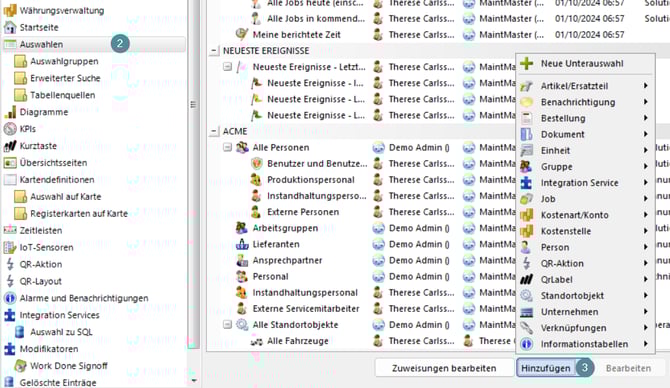This screenshot has width=670, height=388.
Task: Click the green plus Neue Unterauswahl icon
Action: click(x=526, y=63)
